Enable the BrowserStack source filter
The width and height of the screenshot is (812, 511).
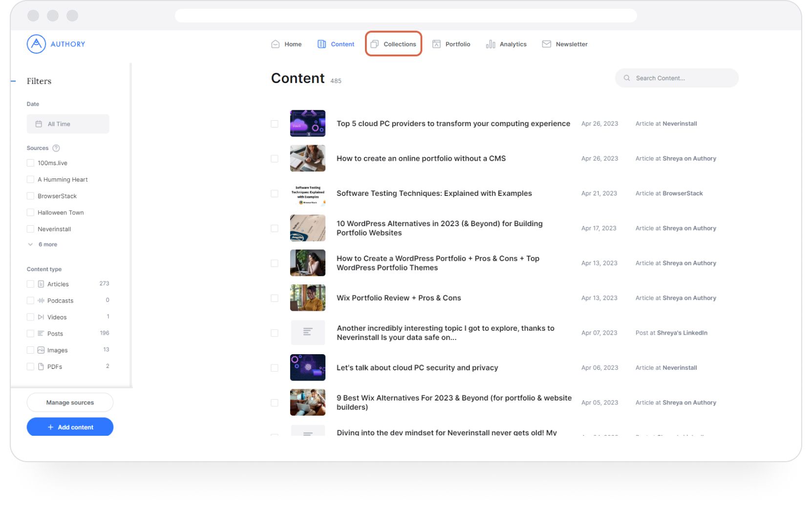(x=30, y=196)
